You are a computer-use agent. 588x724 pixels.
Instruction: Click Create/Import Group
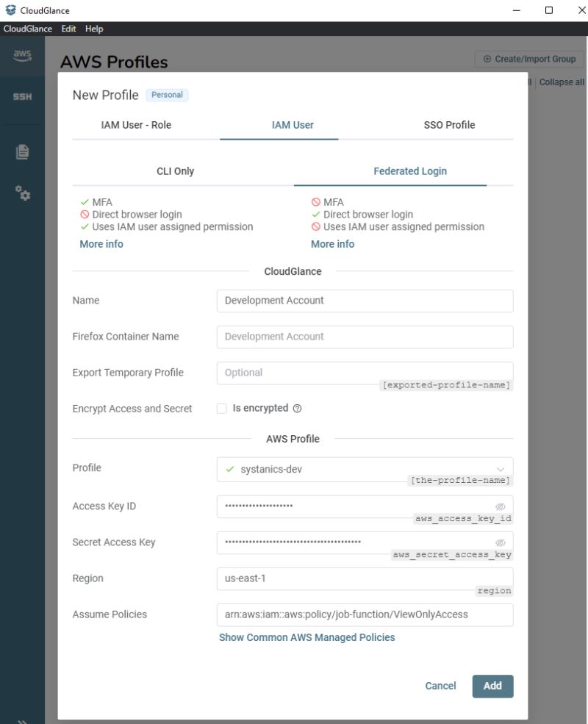529,59
